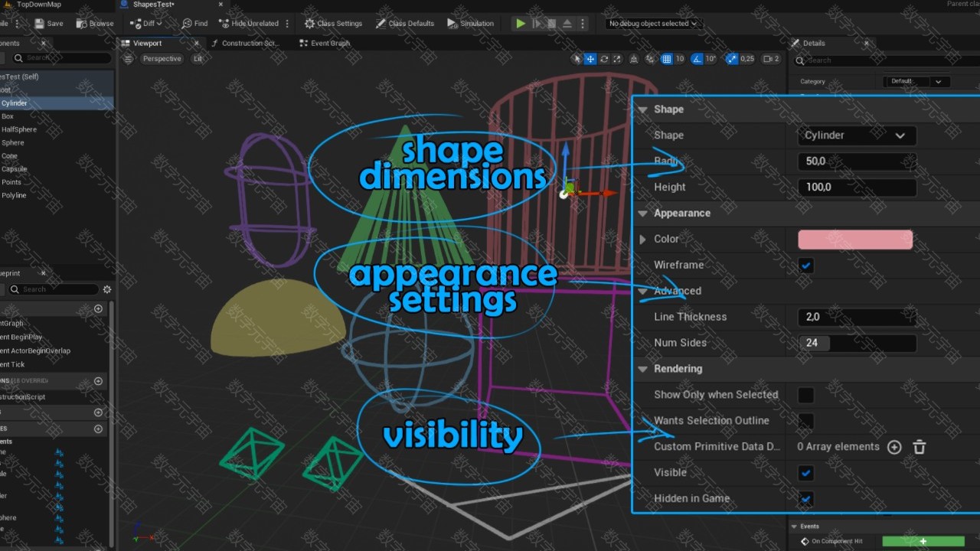Click the Browse toolbar button
980x551 pixels.
point(94,24)
